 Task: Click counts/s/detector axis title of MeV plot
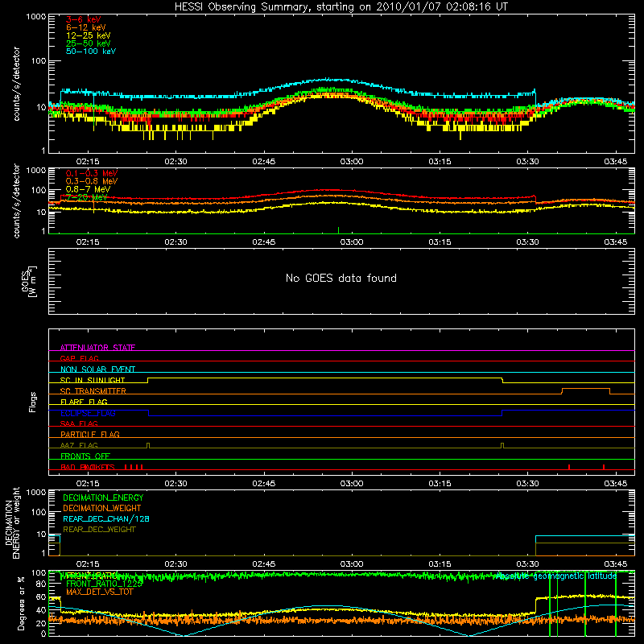(x=16, y=200)
